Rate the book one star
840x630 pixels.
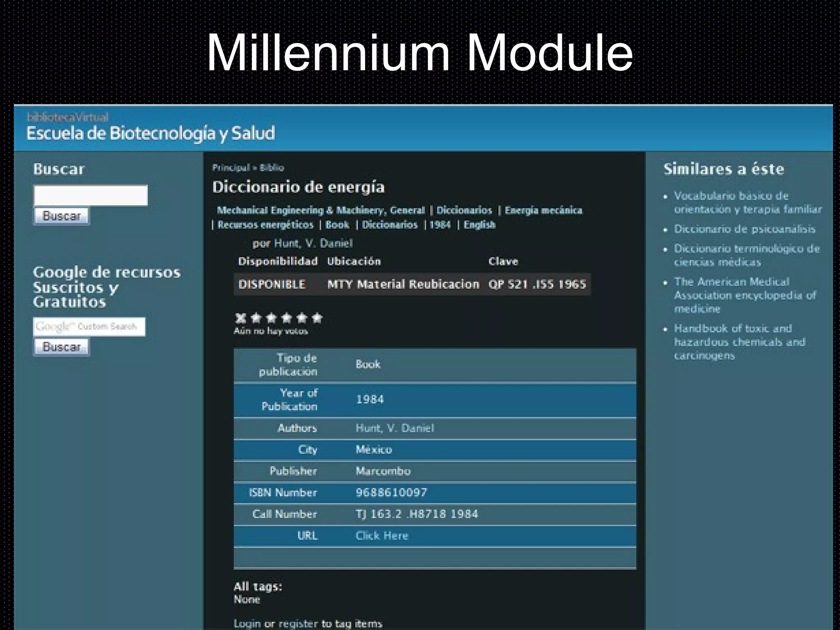[256, 318]
